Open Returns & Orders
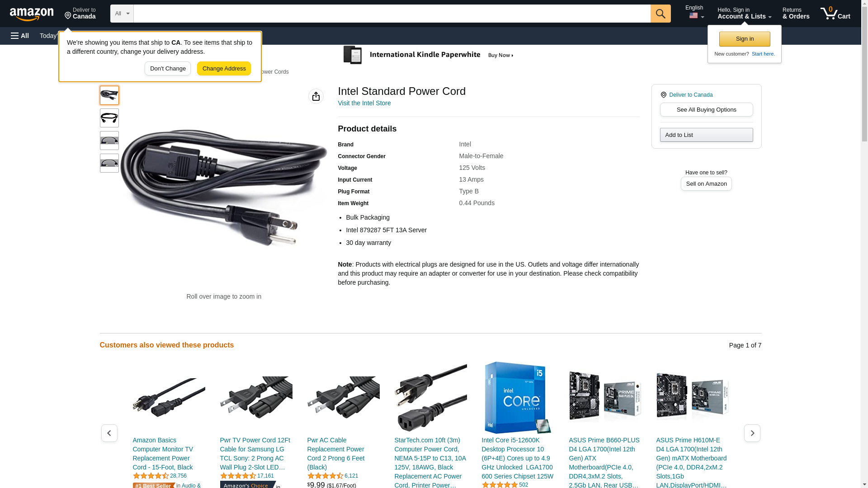 click(x=796, y=13)
